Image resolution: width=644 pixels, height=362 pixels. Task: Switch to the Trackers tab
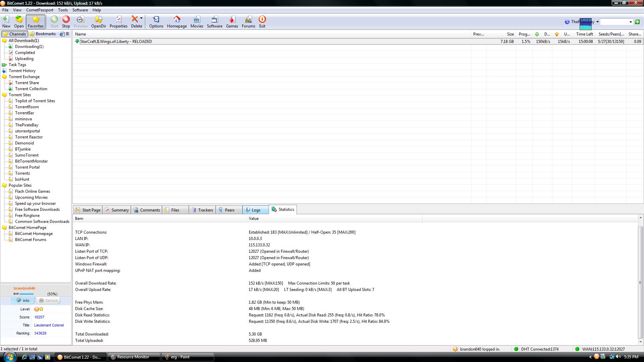[x=202, y=210]
